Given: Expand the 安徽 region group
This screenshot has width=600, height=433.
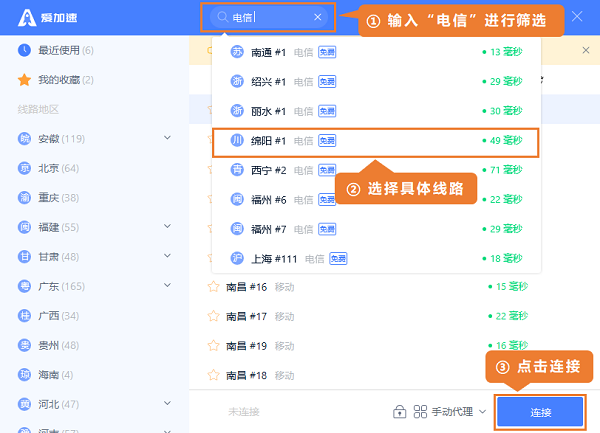Looking at the screenshot, I should click(x=168, y=138).
